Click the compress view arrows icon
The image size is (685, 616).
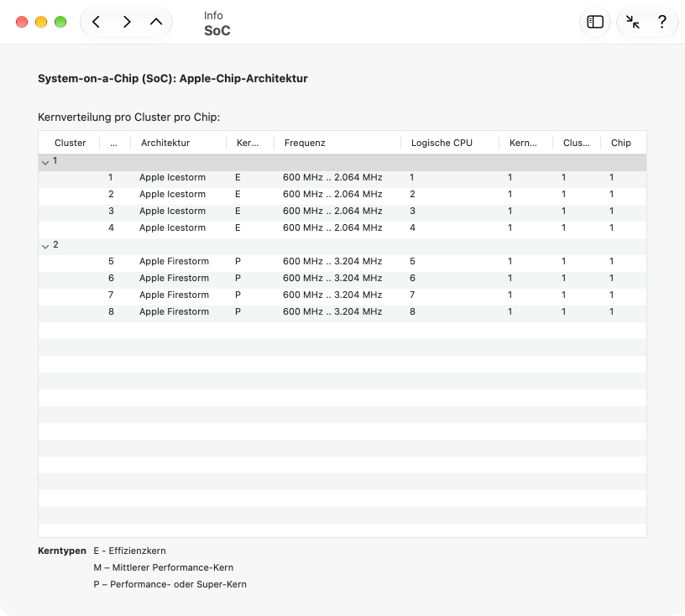pos(633,22)
